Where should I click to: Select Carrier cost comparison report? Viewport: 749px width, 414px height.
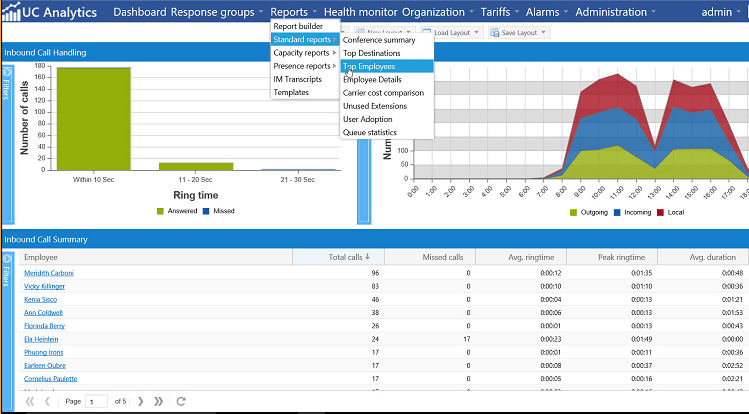[x=387, y=93]
